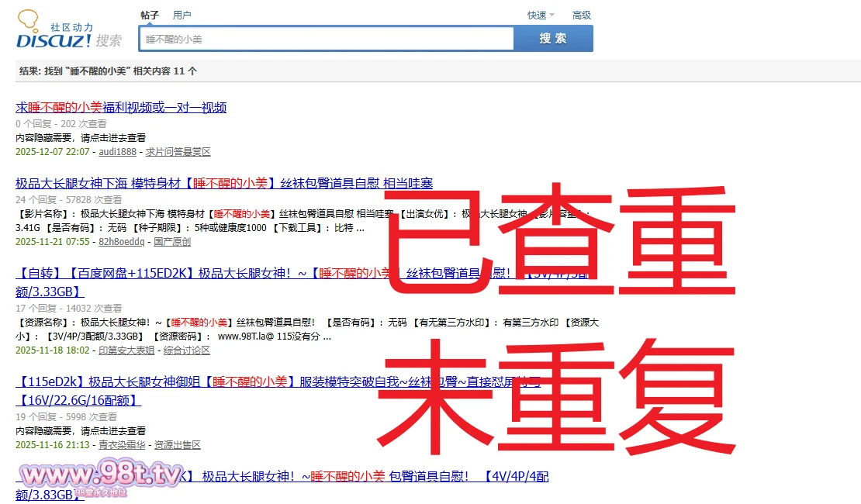Click the Discuz! logo
This screenshot has width=861, height=504.
54,31
